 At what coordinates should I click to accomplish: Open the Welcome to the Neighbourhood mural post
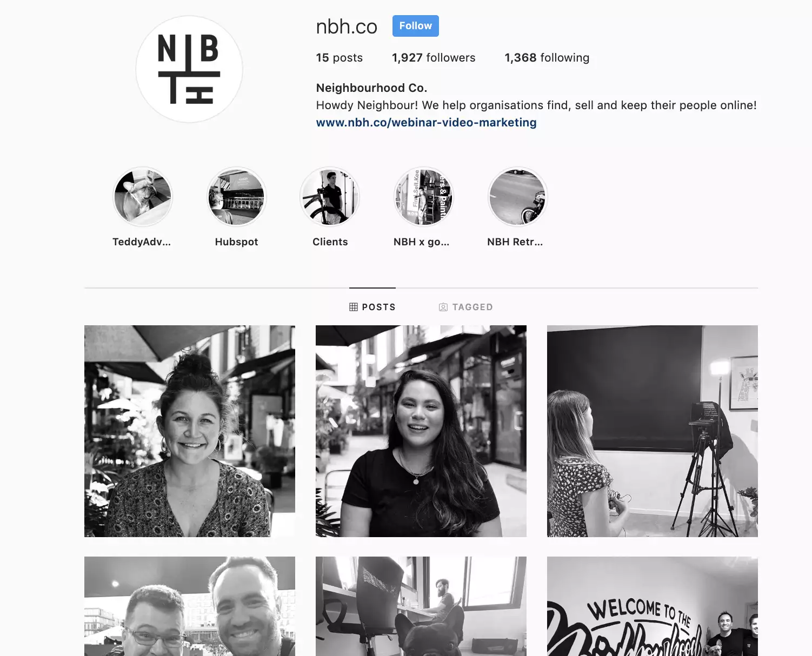tap(653, 606)
